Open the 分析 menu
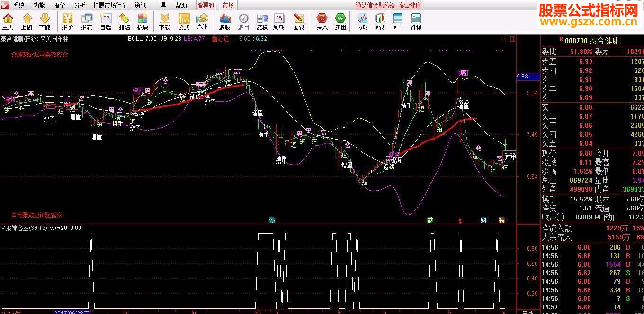Screen dimensions: 644x314 click(80, 6)
